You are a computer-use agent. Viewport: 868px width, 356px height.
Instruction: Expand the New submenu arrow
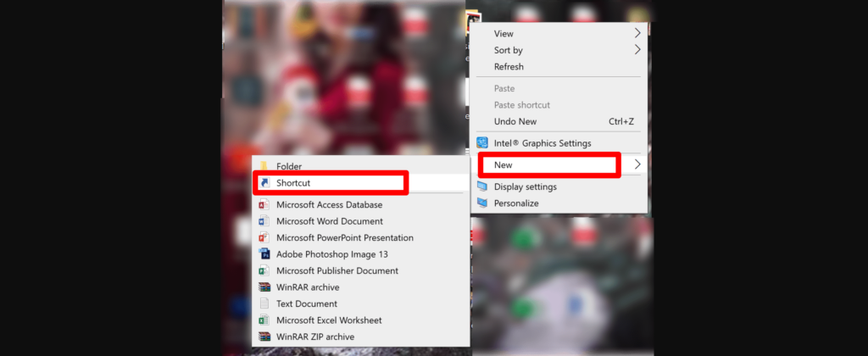(x=637, y=164)
